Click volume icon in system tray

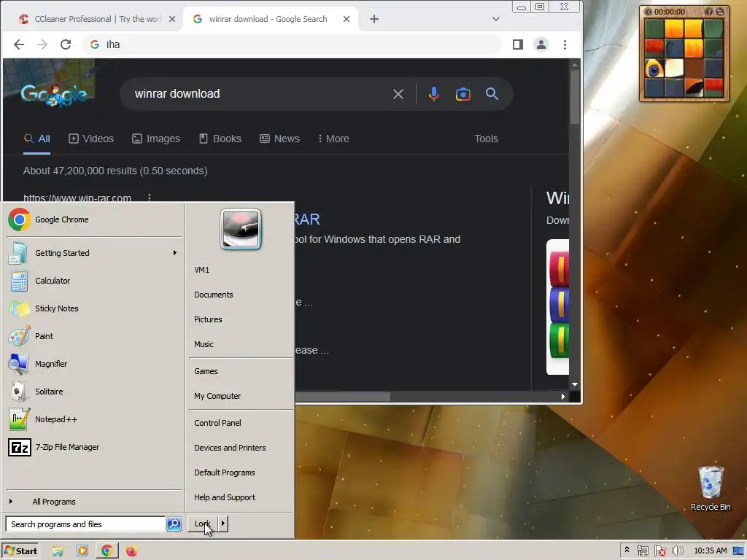(677, 551)
